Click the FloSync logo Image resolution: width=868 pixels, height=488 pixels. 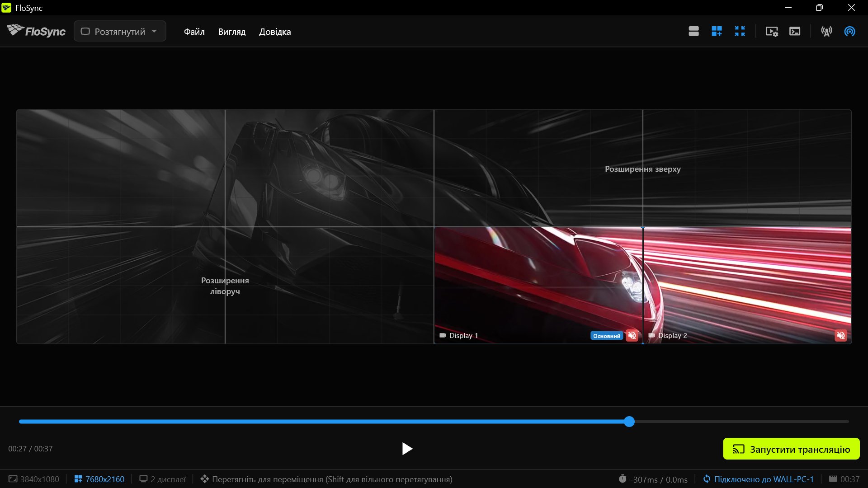(x=36, y=31)
